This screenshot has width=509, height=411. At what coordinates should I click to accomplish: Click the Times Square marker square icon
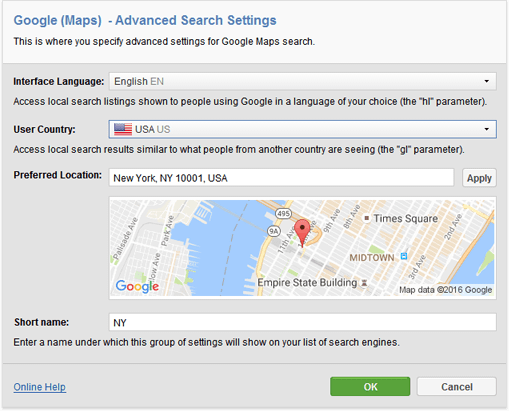coord(367,218)
